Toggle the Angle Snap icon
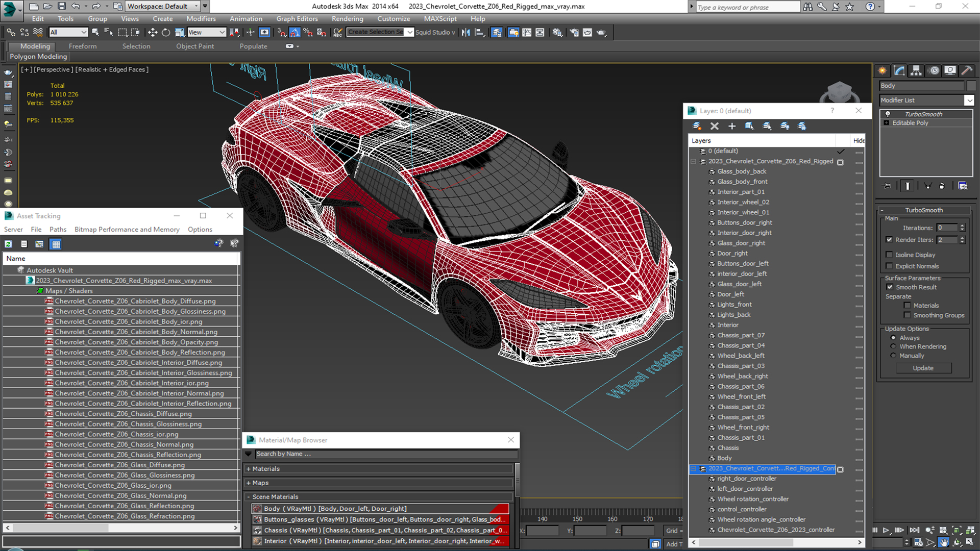This screenshot has height=551, width=980. tap(295, 32)
